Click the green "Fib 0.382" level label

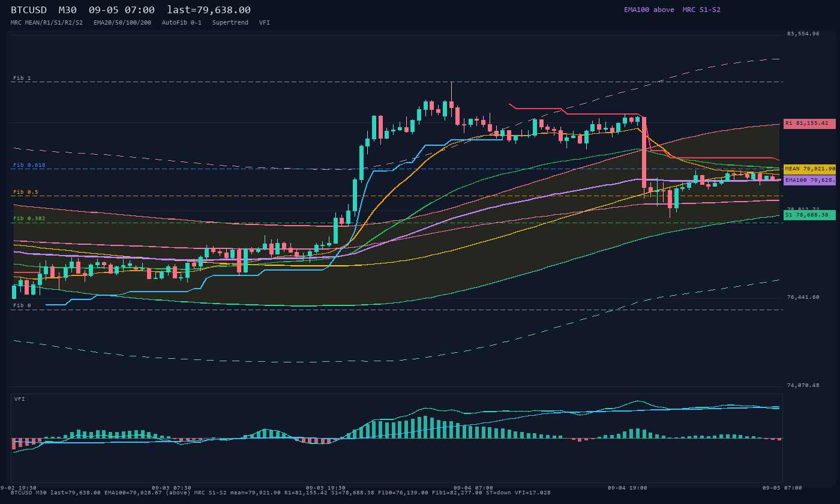point(29,218)
